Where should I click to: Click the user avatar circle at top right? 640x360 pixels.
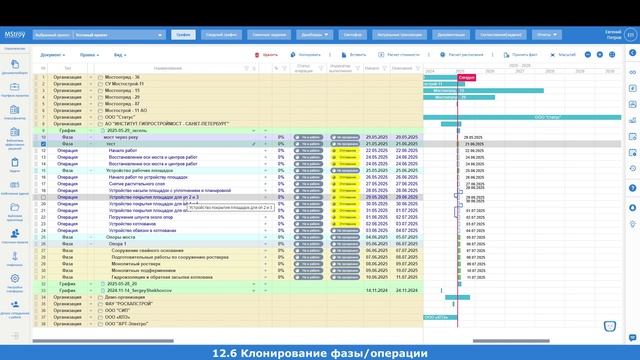pos(631,35)
